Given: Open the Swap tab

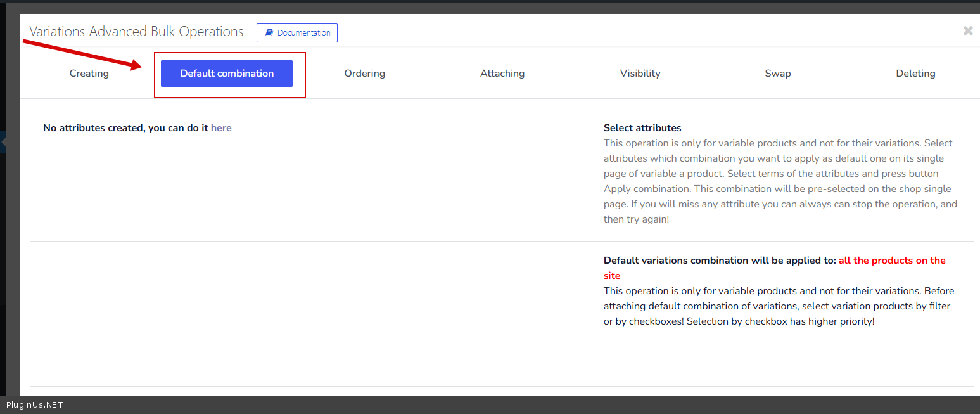Looking at the screenshot, I should [777, 74].
